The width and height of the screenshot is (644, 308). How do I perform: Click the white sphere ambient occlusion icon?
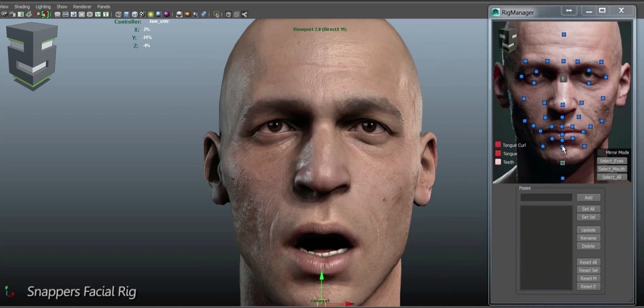pos(179,14)
